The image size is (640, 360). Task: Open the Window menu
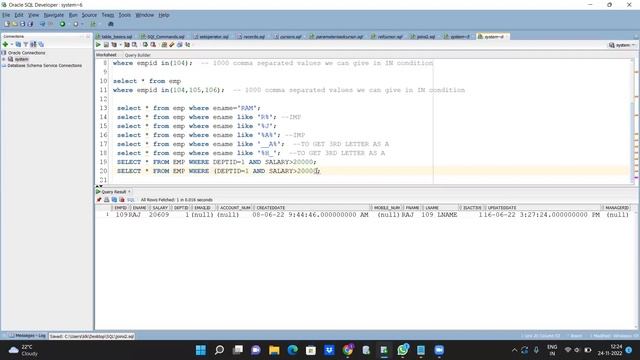pos(144,15)
